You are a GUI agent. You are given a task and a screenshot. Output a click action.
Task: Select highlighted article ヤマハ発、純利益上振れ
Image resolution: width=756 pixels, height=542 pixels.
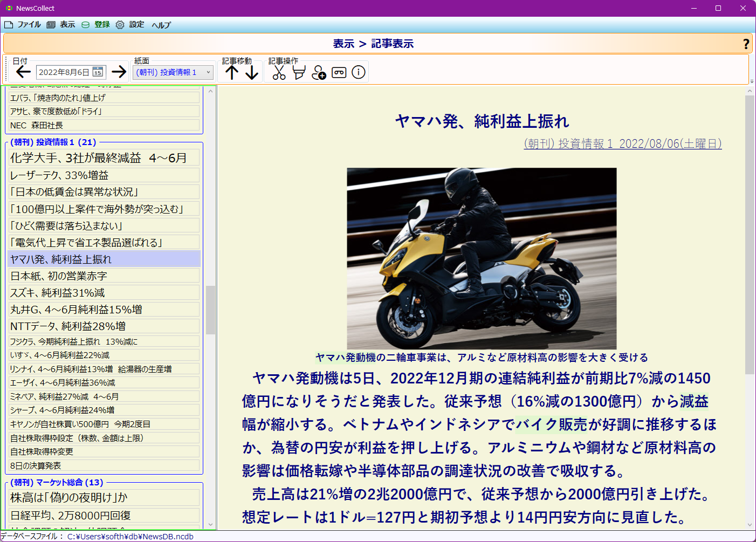click(104, 259)
